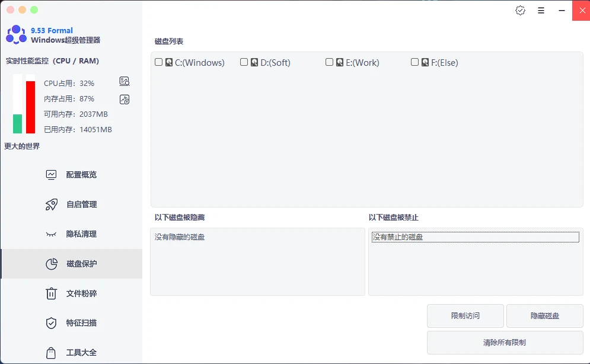The image size is (590, 364).
Task: Check the D:(Soft) drive checkbox
Action: pyautogui.click(x=244, y=62)
